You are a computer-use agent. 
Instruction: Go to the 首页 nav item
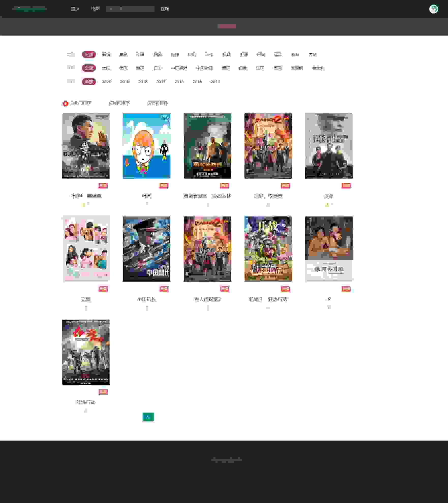[x=75, y=9]
